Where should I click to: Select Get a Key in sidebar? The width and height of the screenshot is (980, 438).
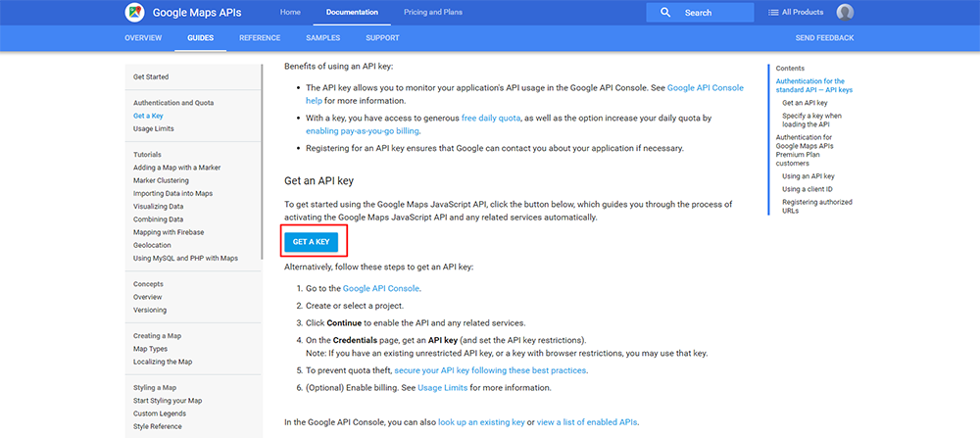pyautogui.click(x=148, y=116)
